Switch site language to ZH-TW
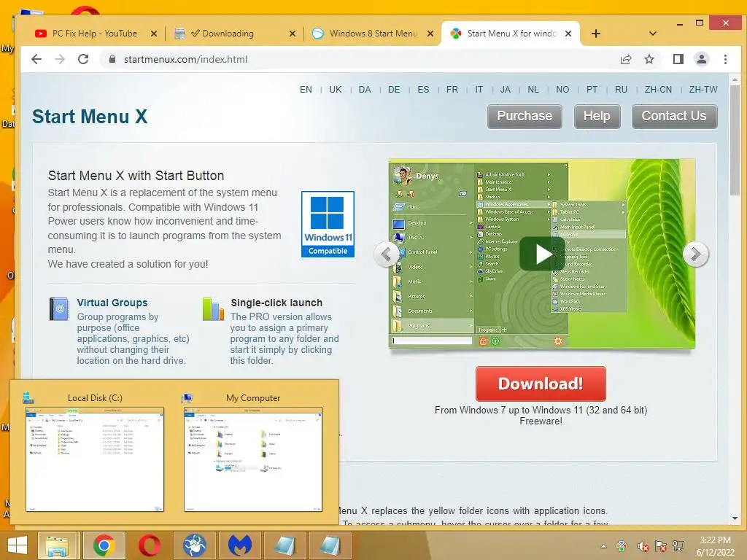This screenshot has width=747, height=560. [703, 90]
